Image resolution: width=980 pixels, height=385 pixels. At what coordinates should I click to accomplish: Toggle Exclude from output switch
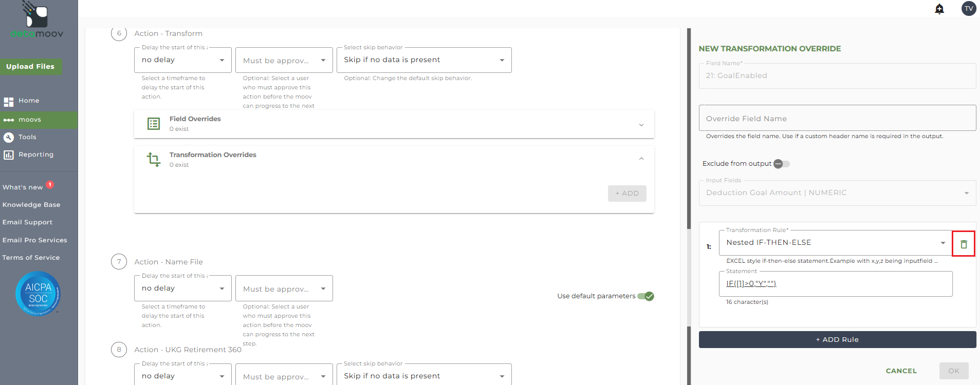tap(781, 164)
